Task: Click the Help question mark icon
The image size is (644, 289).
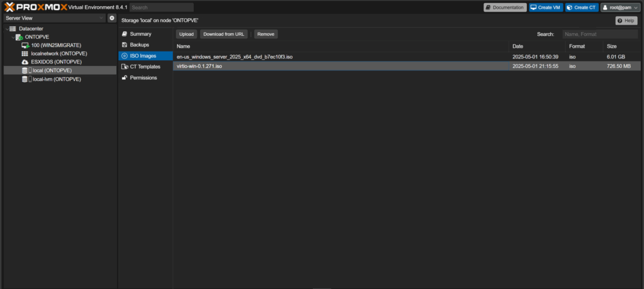Action: coord(619,21)
